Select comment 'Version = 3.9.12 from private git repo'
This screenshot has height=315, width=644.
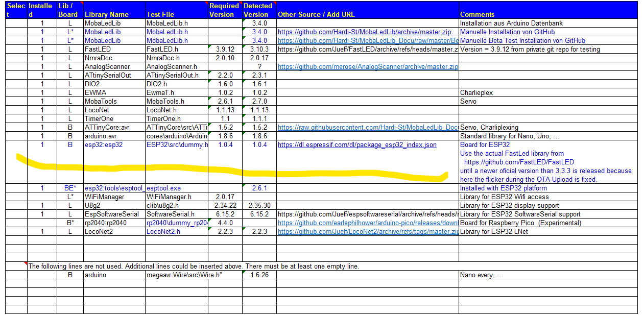tap(548, 50)
